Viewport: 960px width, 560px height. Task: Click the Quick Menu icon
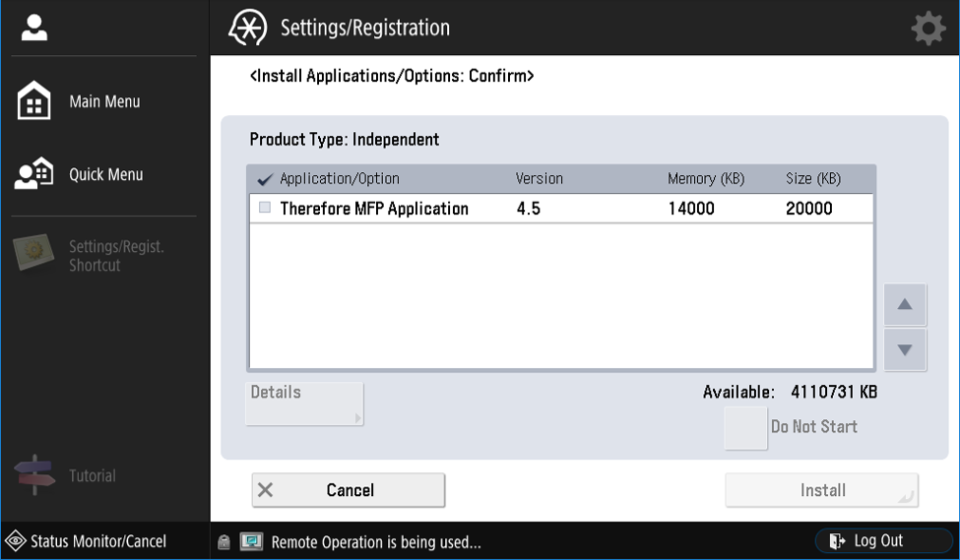(x=34, y=174)
